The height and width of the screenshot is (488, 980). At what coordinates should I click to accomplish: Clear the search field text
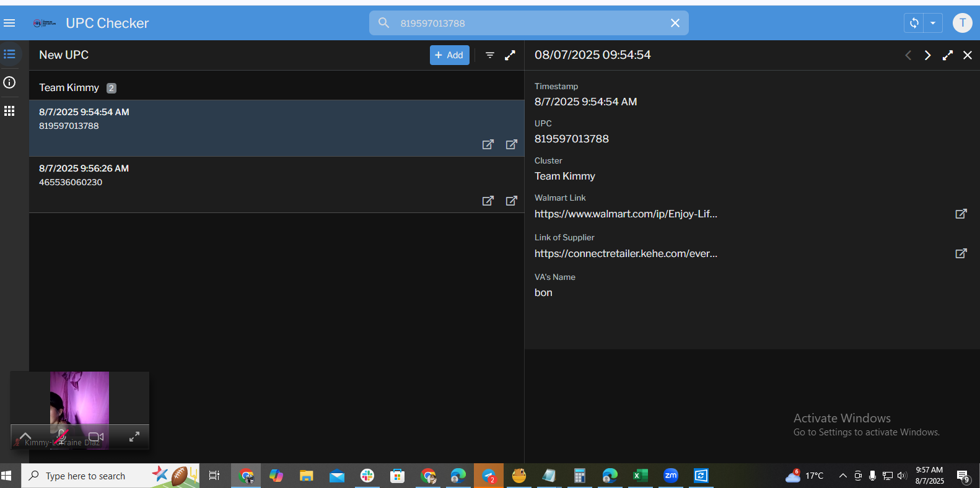coord(675,23)
